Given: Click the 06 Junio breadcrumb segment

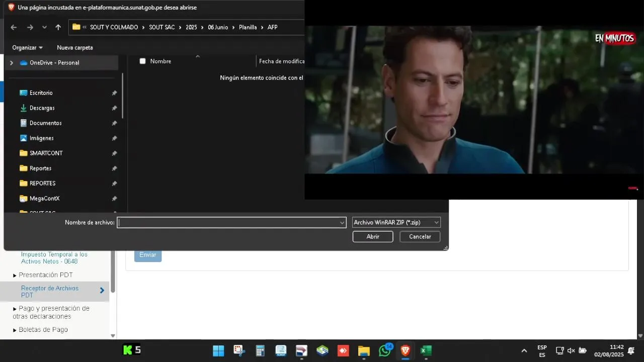Looking at the screenshot, I should (x=218, y=27).
